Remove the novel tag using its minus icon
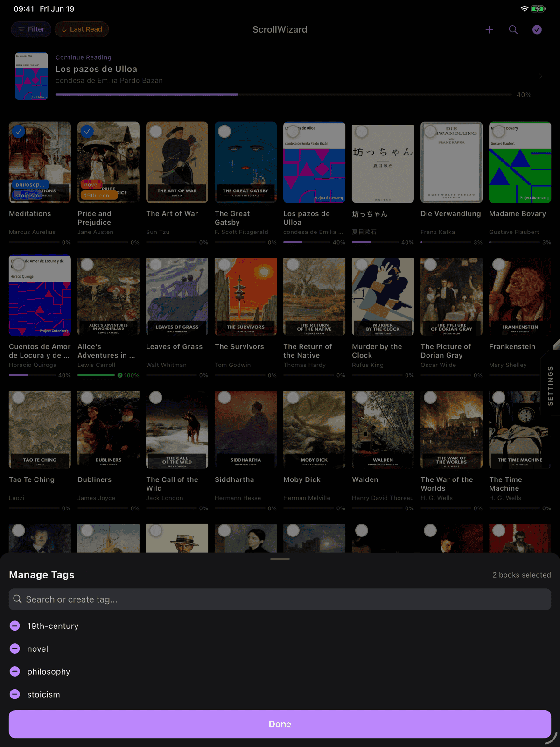 point(15,648)
